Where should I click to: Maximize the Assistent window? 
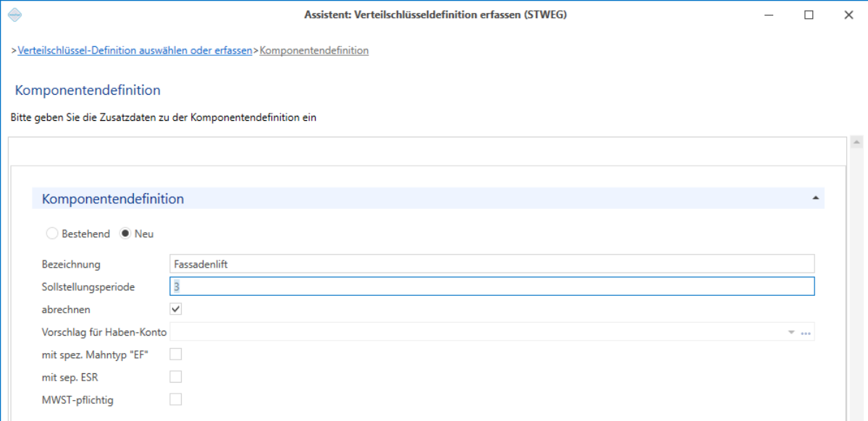809,15
